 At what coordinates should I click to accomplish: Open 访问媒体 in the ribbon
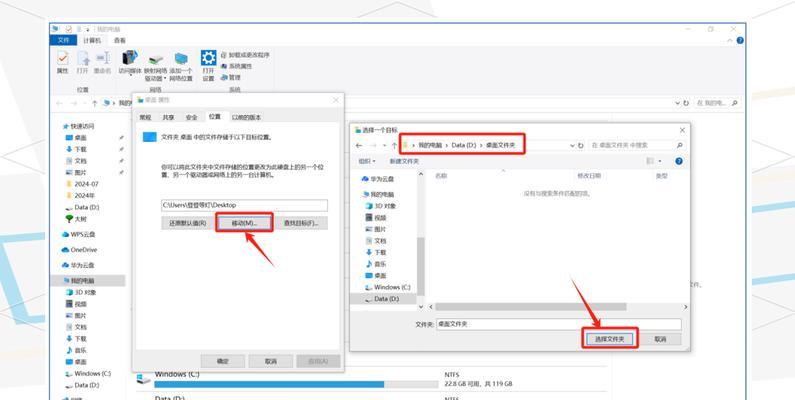[x=130, y=62]
